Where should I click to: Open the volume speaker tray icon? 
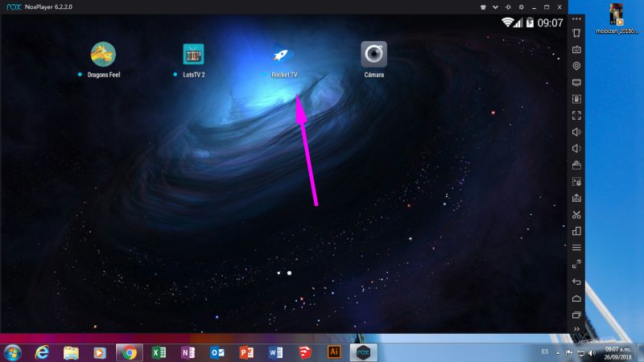[592, 352]
